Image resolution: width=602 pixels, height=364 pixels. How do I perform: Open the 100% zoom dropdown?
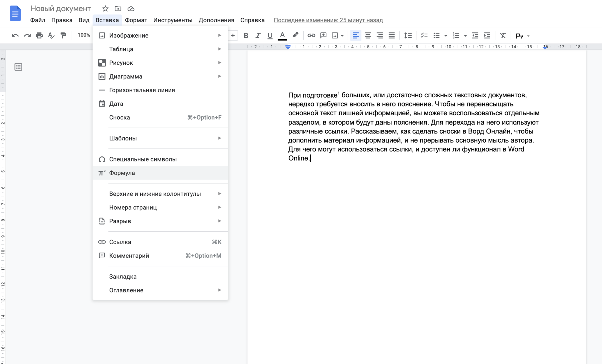click(84, 35)
